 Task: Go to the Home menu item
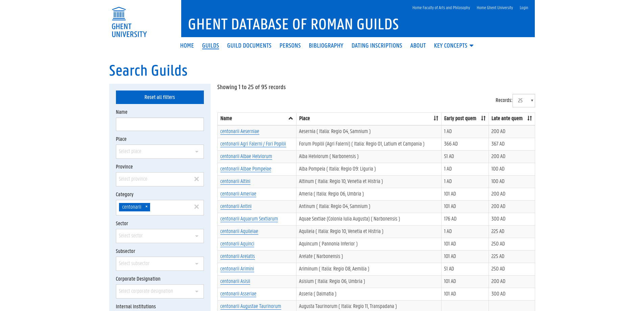tap(187, 46)
